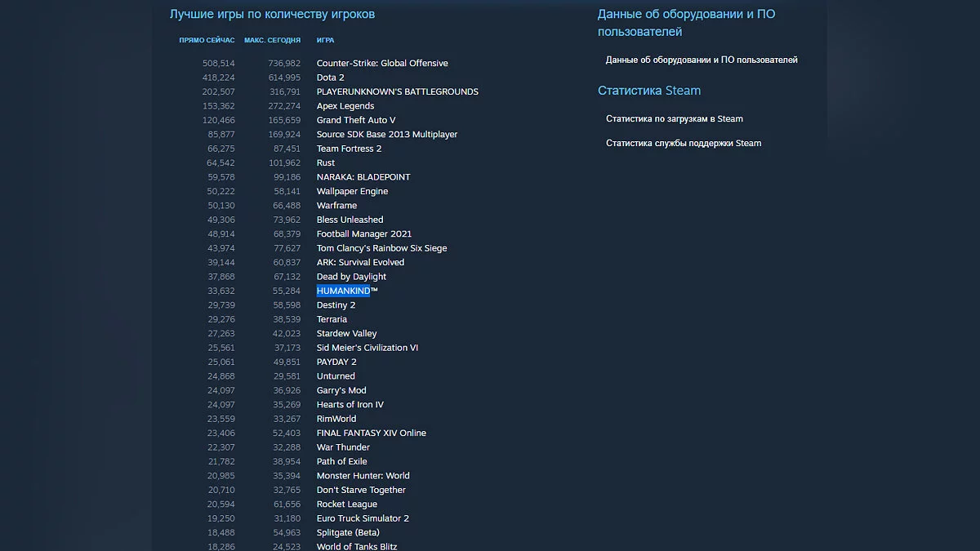Open the War Thunder link
This screenshot has height=551, width=980.
point(343,447)
